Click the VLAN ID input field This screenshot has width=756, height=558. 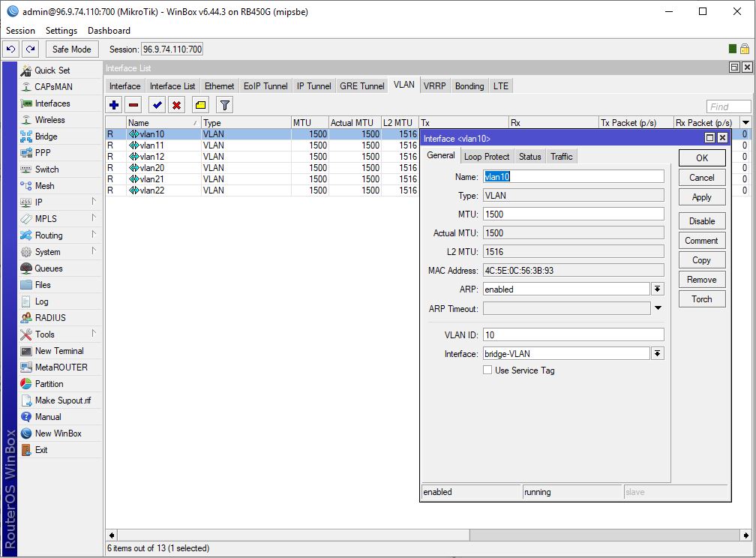(x=573, y=334)
